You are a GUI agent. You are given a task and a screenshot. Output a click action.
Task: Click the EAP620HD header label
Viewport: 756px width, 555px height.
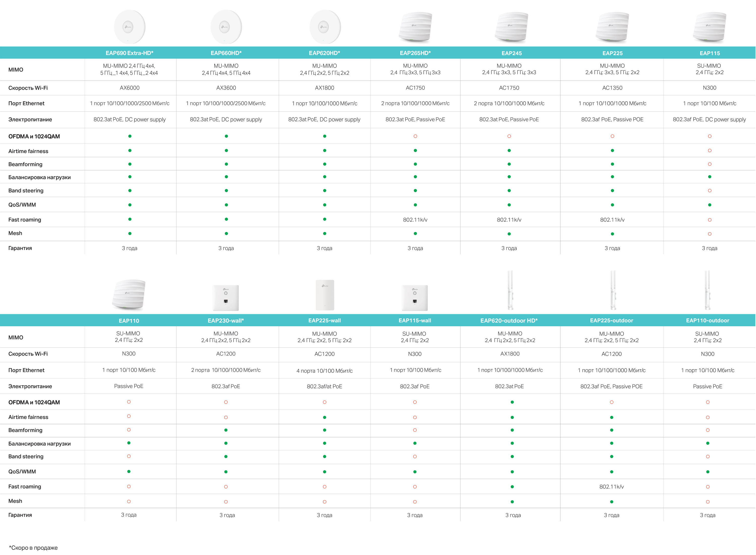pos(324,53)
